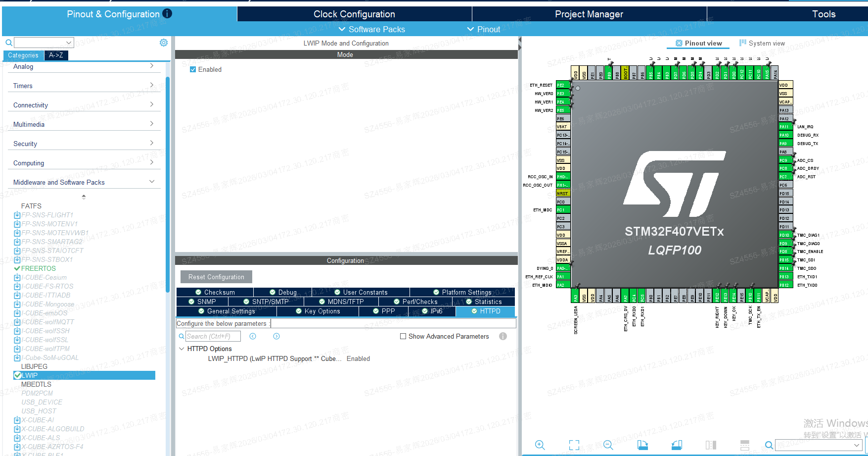This screenshot has height=456, width=868.
Task: Switch to Project Manager tab
Action: [589, 14]
